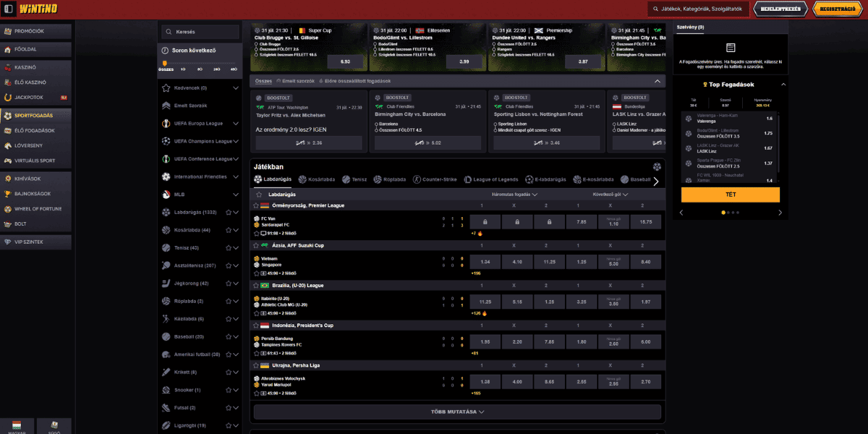Click the orange Tét button
The height and width of the screenshot is (434, 868).
(731, 195)
